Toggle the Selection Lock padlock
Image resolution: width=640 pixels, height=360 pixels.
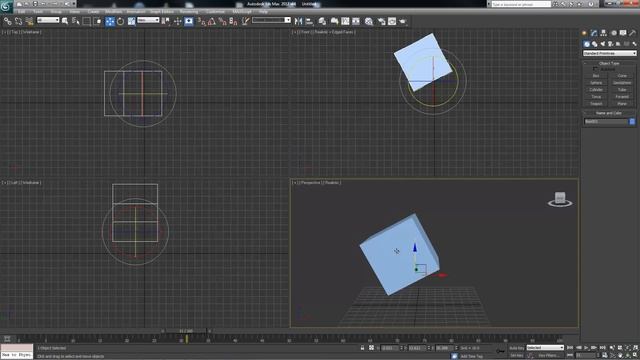point(362,348)
